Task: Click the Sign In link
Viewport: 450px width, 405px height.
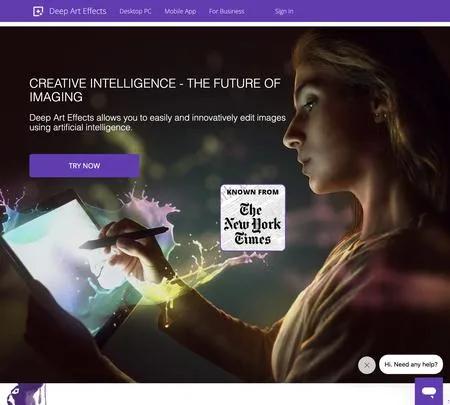Action: [x=284, y=11]
